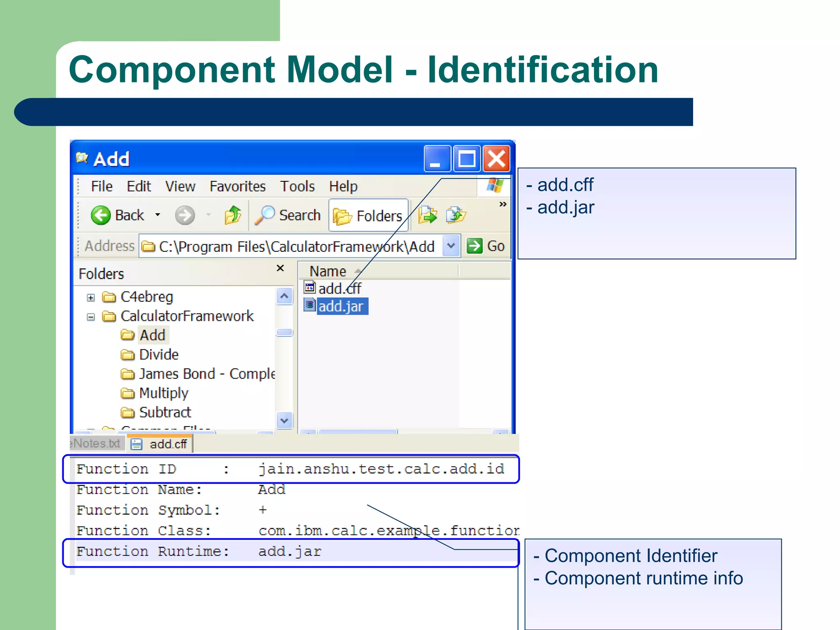The height and width of the screenshot is (630, 840).
Task: Click the Copy To folder icon
Action: tap(456, 215)
